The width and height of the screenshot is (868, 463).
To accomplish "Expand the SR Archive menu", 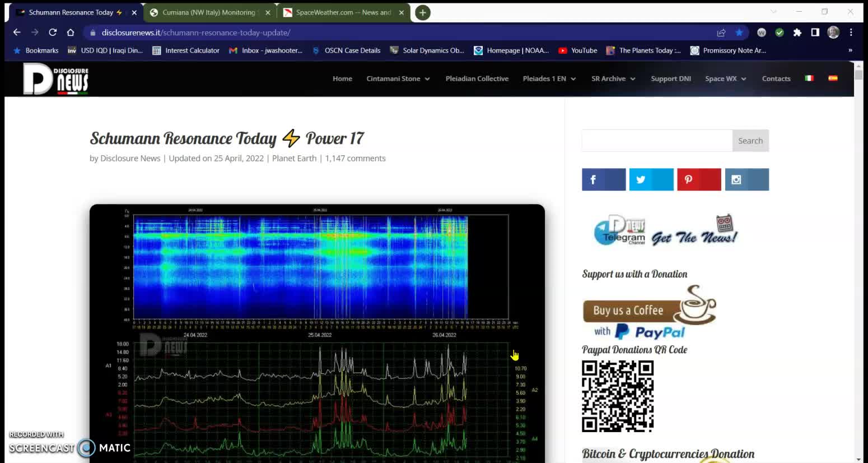I will click(x=613, y=78).
